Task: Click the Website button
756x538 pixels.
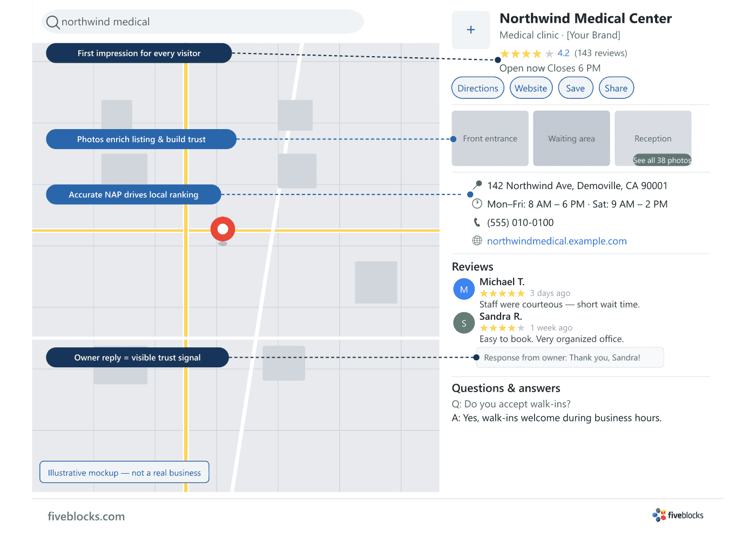Action: [x=531, y=88]
